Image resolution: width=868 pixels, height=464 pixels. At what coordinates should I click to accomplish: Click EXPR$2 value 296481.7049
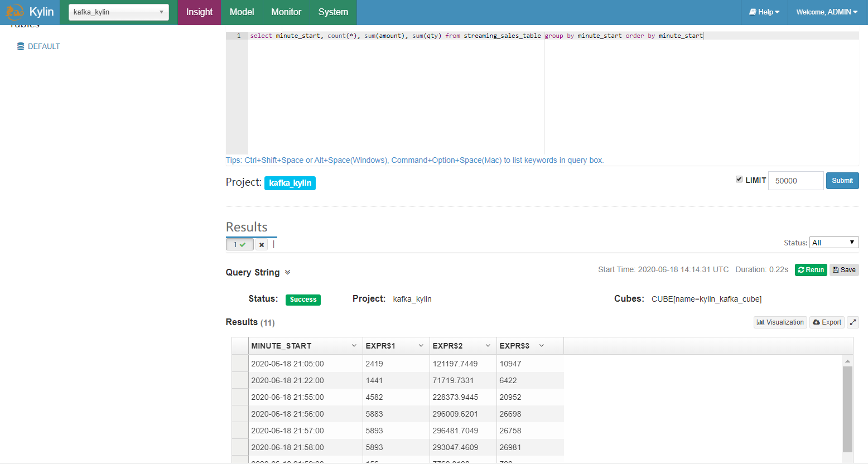pos(463,431)
